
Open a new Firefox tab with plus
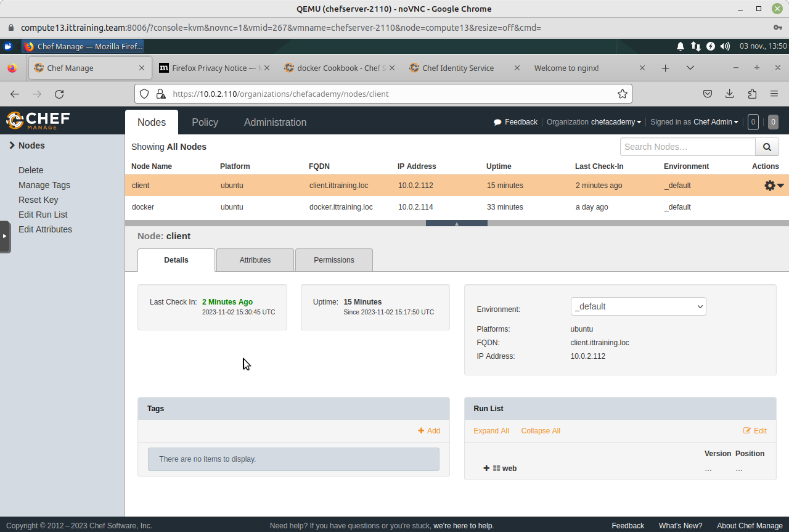click(665, 68)
